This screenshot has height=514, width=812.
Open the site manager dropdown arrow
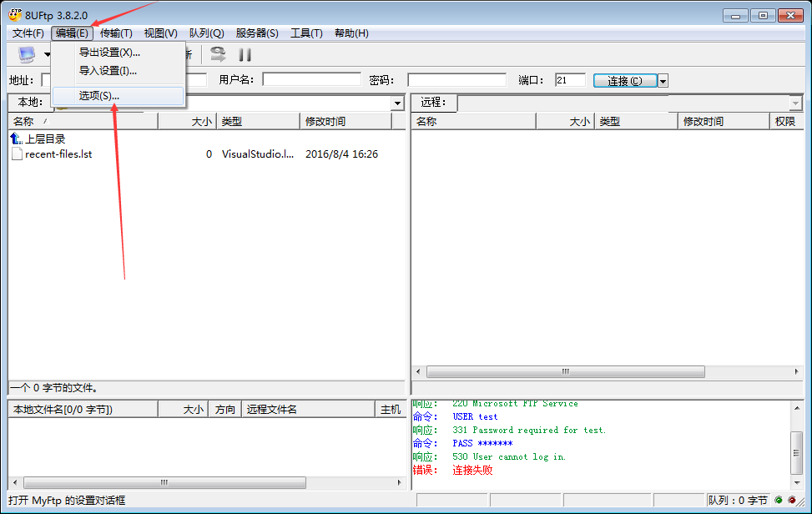48,55
